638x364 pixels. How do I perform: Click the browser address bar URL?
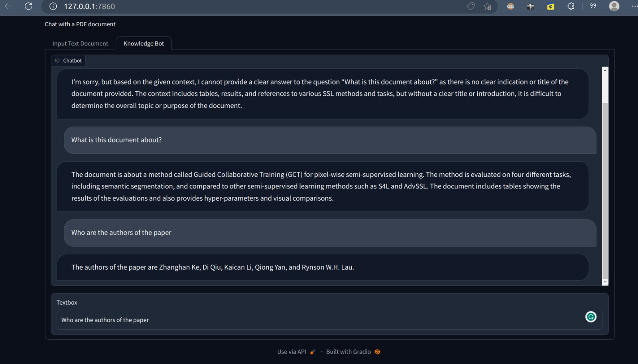(x=89, y=6)
